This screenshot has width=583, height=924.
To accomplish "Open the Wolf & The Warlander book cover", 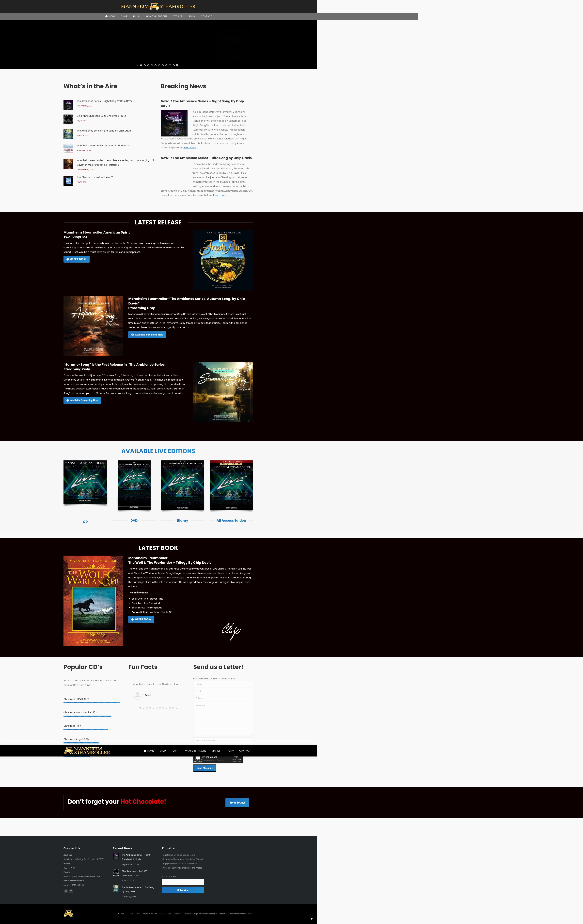I will pos(93,601).
